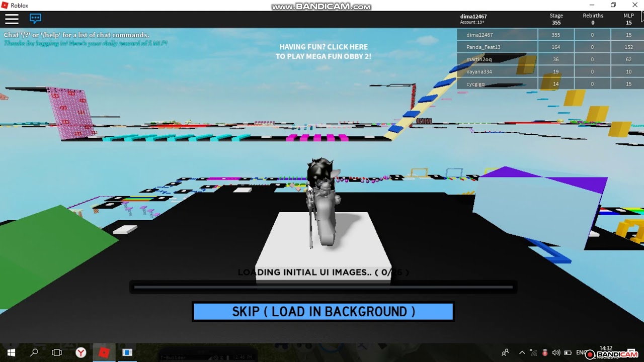Click the loading progress bar
This screenshot has width=644, height=362.
pyautogui.click(x=323, y=287)
